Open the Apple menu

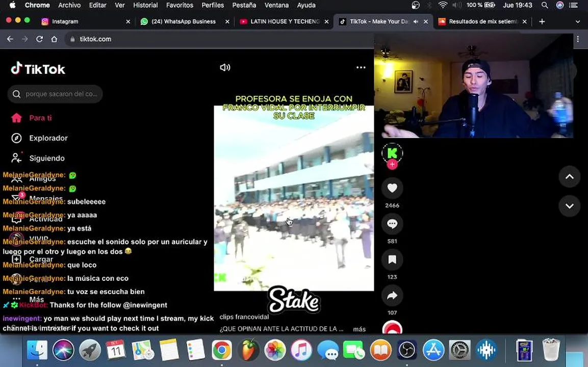pyautogui.click(x=12, y=5)
